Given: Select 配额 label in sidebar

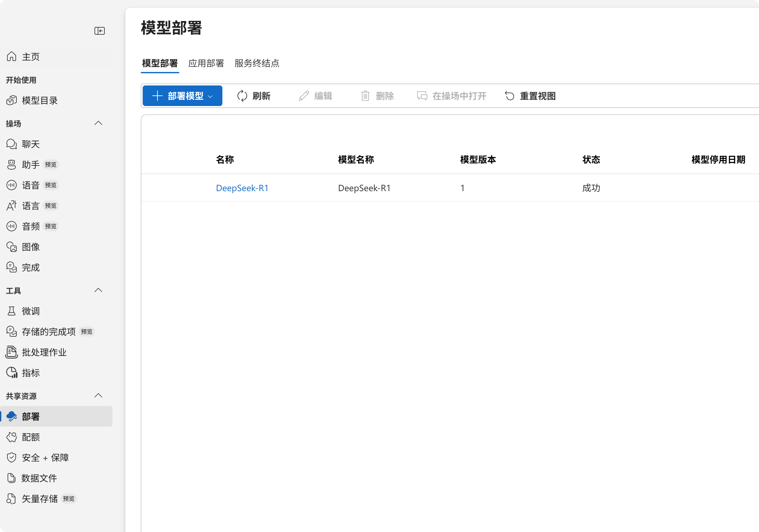Looking at the screenshot, I should [x=31, y=437].
